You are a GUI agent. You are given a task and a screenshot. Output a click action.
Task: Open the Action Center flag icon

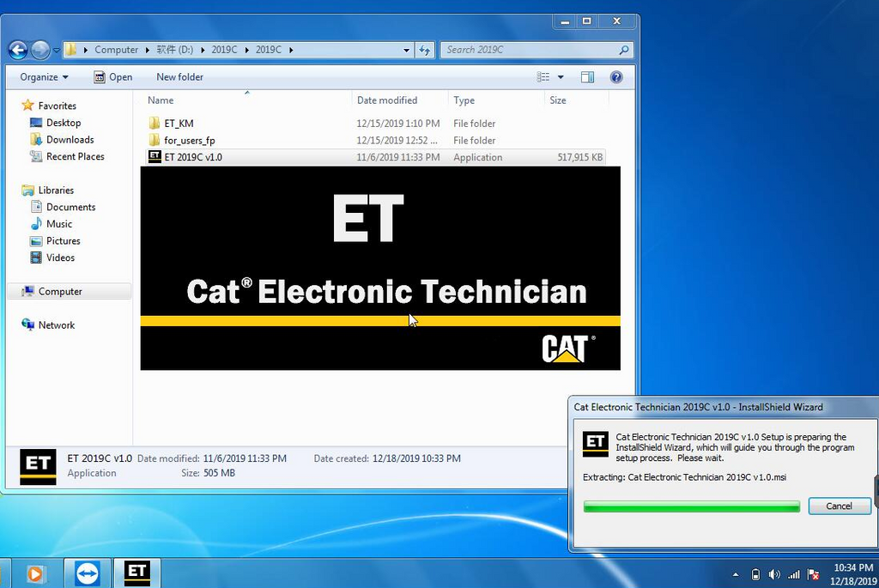point(813,574)
